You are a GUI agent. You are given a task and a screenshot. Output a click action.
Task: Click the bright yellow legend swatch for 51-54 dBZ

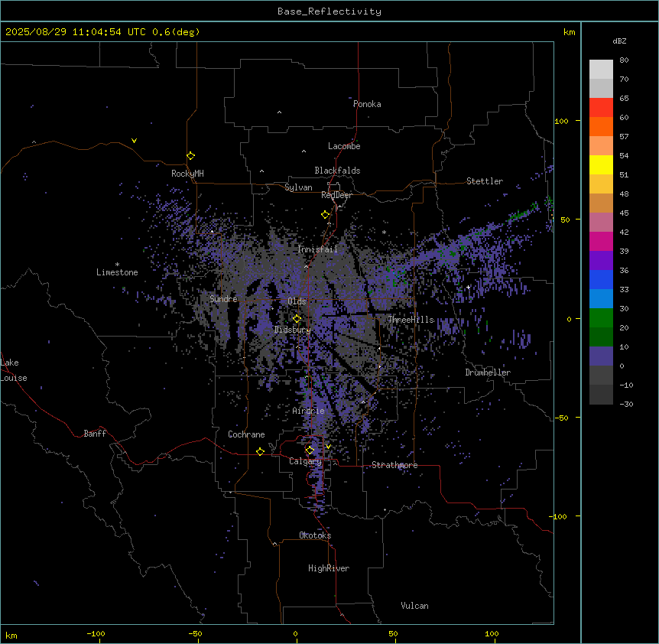(601, 164)
